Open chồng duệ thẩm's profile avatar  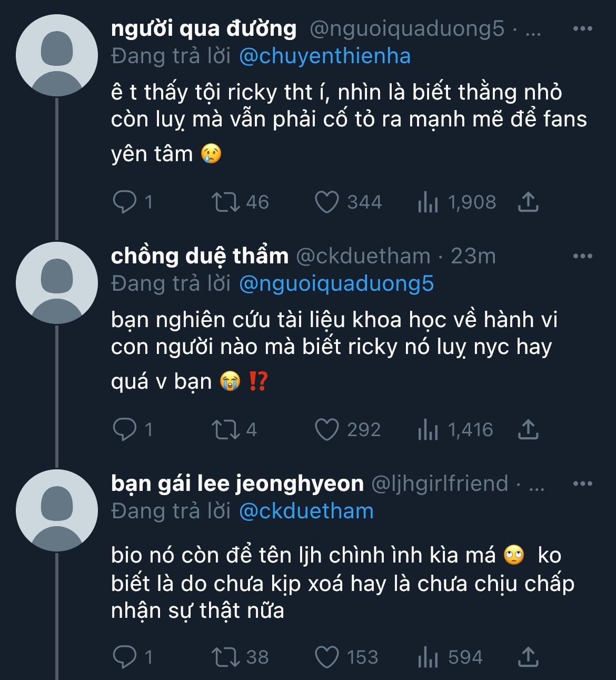point(57,283)
